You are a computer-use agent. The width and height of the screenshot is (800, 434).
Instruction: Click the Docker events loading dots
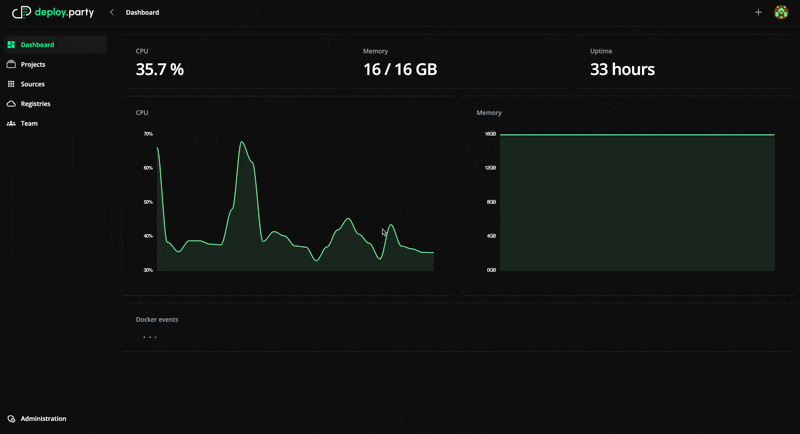(x=150, y=337)
